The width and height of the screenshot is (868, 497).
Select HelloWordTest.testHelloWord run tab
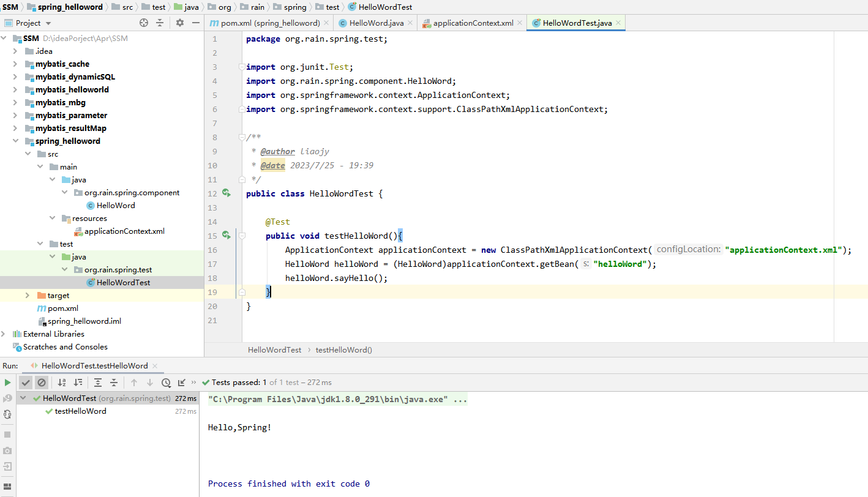[94, 365]
